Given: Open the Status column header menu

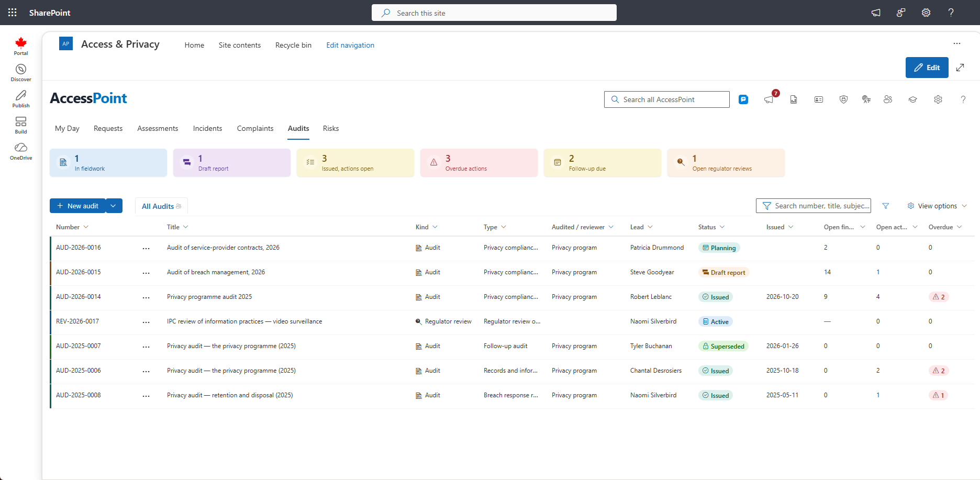Looking at the screenshot, I should 711,227.
